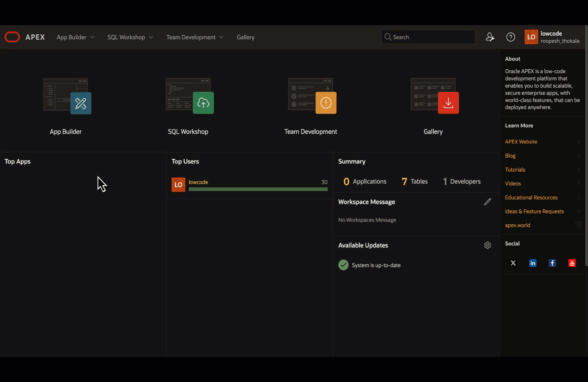
Task: Open Available Updates settings gear
Action: tap(488, 245)
